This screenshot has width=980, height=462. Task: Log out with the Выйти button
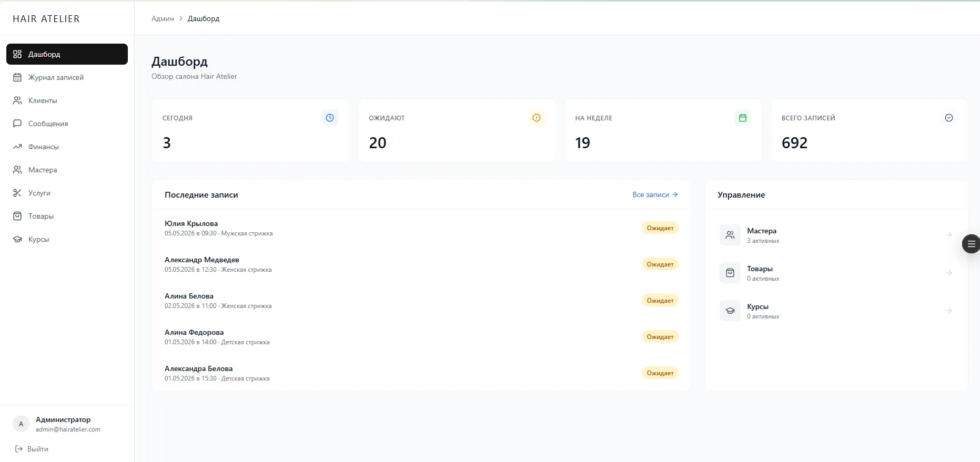pyautogui.click(x=32, y=449)
